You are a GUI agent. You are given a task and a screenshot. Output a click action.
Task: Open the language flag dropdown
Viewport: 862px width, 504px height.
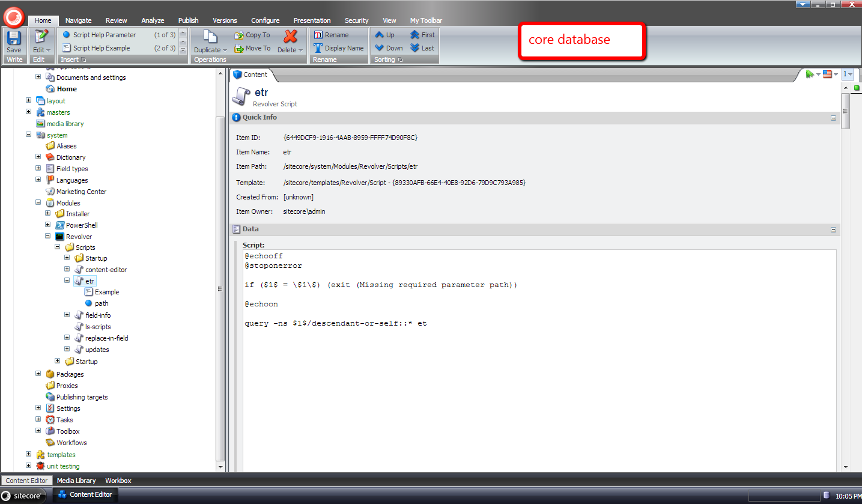click(x=830, y=74)
